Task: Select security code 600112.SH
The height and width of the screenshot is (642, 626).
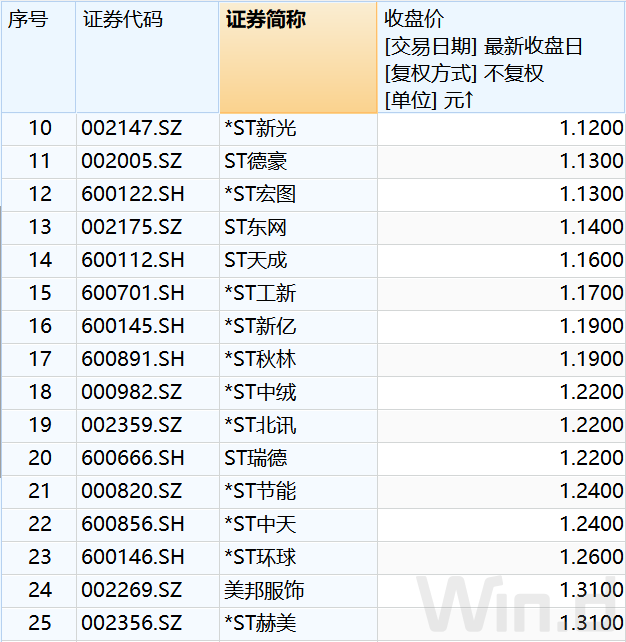Action: 147,260
